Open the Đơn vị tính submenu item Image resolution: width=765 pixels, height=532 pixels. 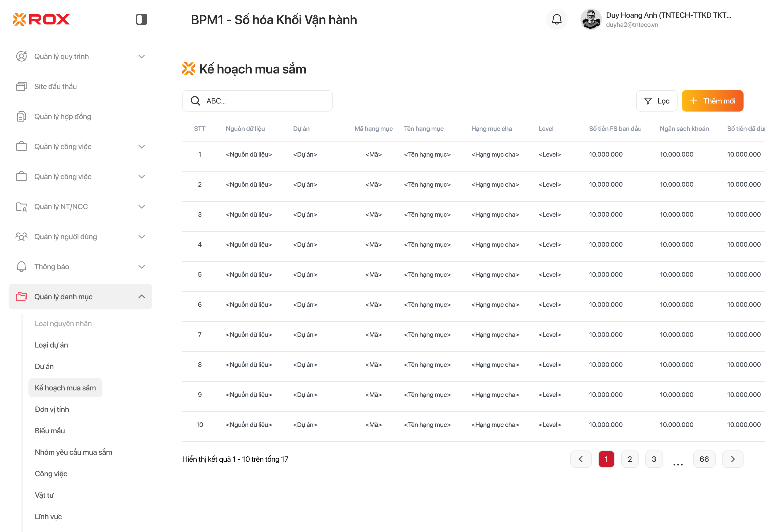click(x=52, y=409)
